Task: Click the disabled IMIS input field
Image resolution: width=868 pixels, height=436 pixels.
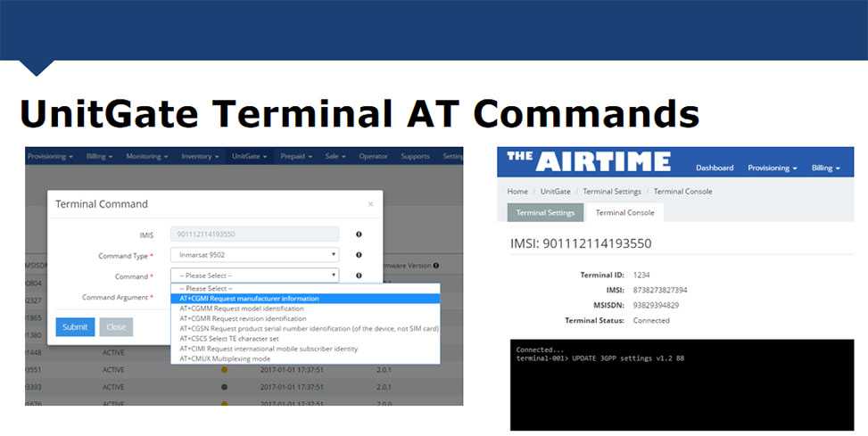Action: click(254, 234)
